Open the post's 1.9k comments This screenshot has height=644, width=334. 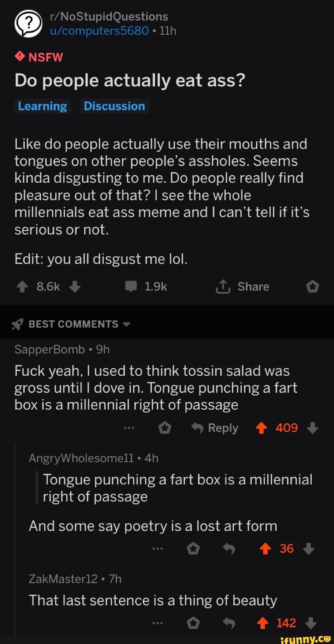(x=146, y=287)
